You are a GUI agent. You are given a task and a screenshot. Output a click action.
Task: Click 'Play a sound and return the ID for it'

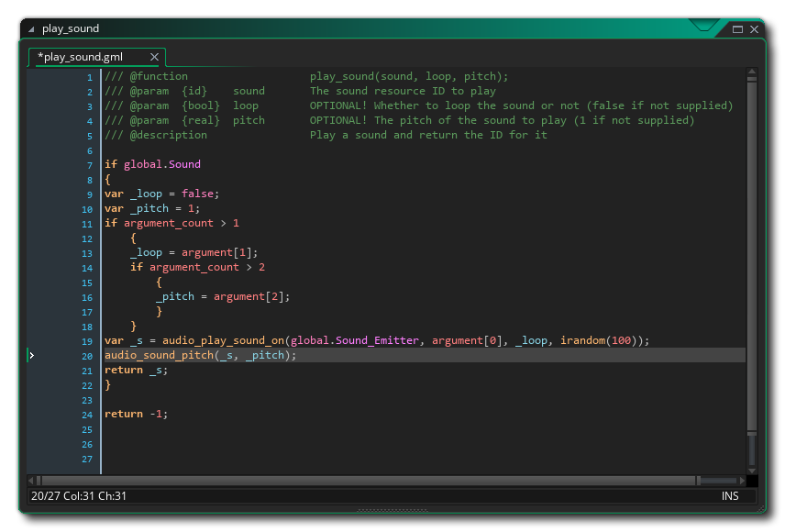tap(428, 135)
